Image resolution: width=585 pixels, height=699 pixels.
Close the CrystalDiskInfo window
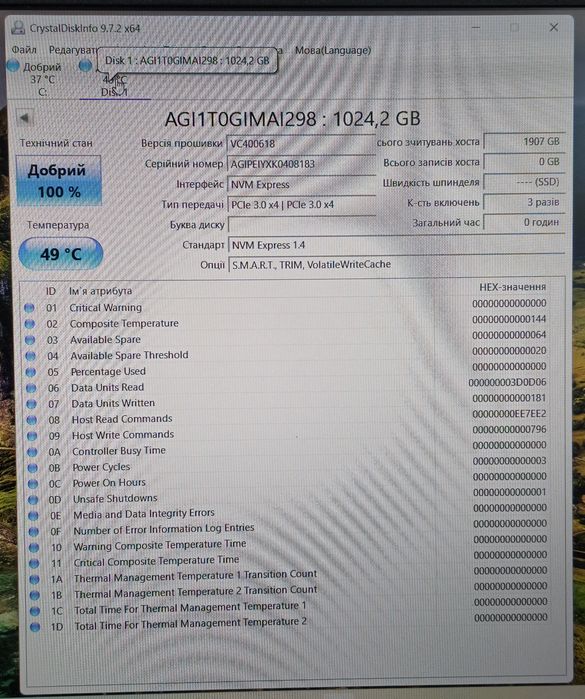pos(554,28)
